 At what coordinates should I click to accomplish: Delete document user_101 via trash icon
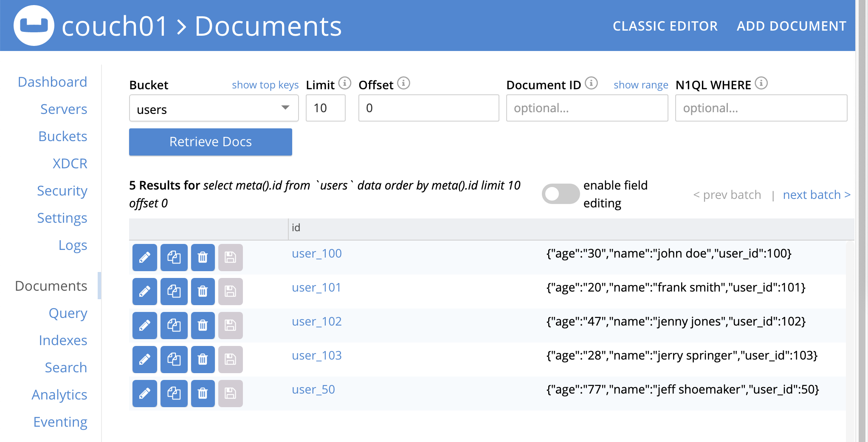(203, 292)
